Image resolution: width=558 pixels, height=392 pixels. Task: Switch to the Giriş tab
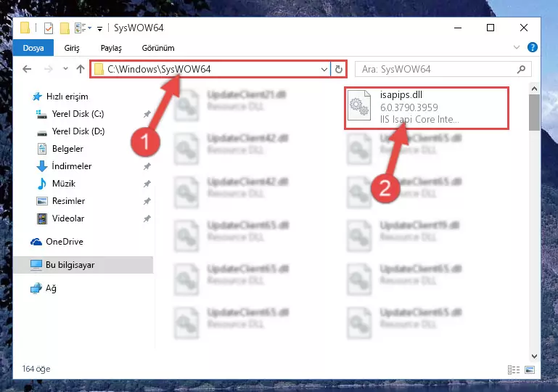click(x=72, y=48)
